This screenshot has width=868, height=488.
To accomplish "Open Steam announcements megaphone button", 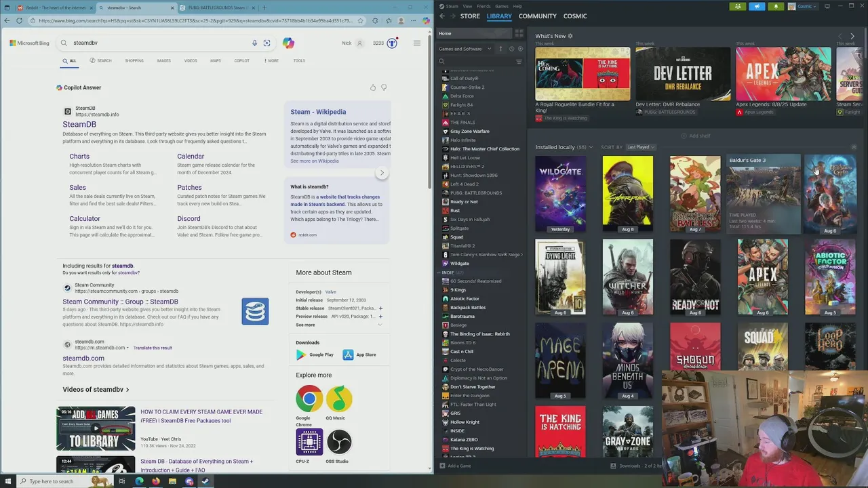I will (x=757, y=6).
